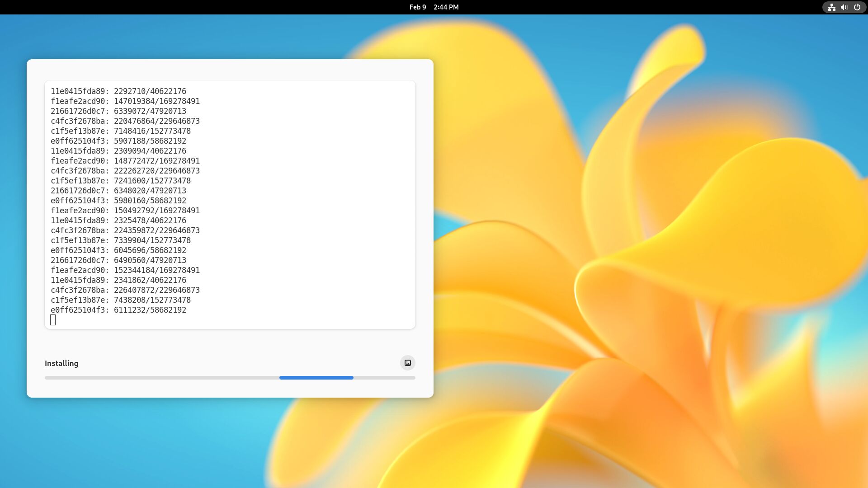Select log line f1eafe2acd90: 152344184/169278491
Image resolution: width=868 pixels, height=488 pixels.
coord(125,270)
